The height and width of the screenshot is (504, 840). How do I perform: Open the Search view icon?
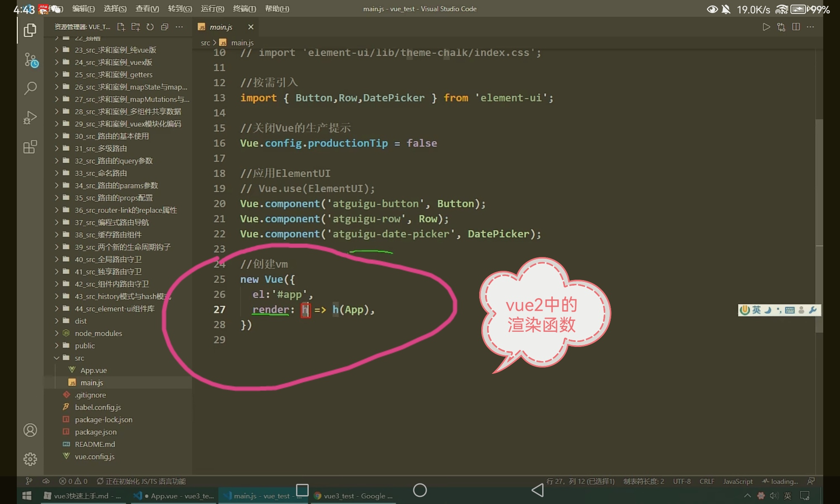(30, 88)
